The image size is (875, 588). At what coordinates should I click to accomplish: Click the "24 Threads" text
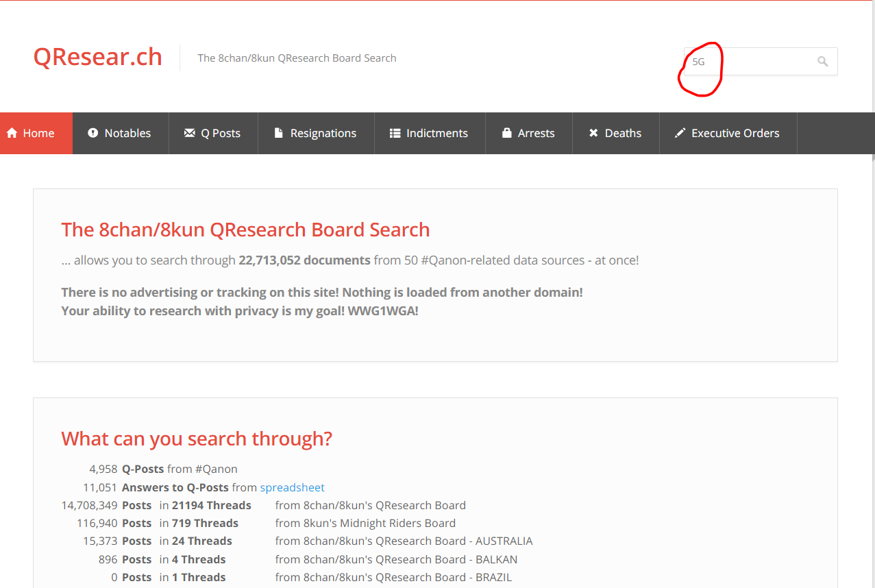[x=202, y=541]
